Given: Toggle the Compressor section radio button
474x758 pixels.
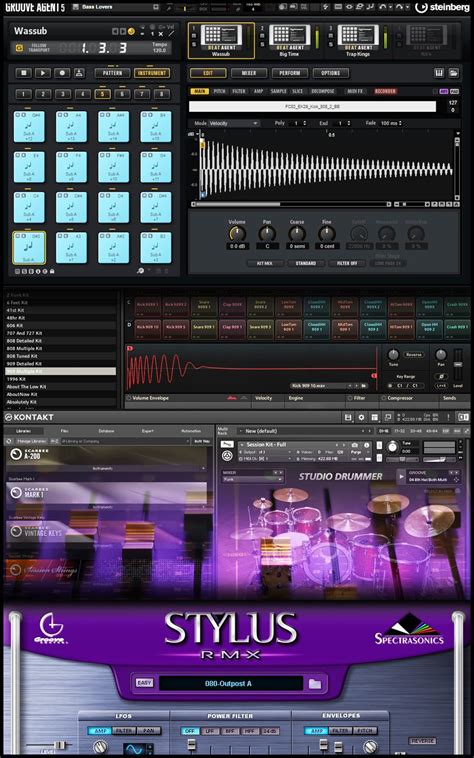Looking at the screenshot, I should click(384, 398).
